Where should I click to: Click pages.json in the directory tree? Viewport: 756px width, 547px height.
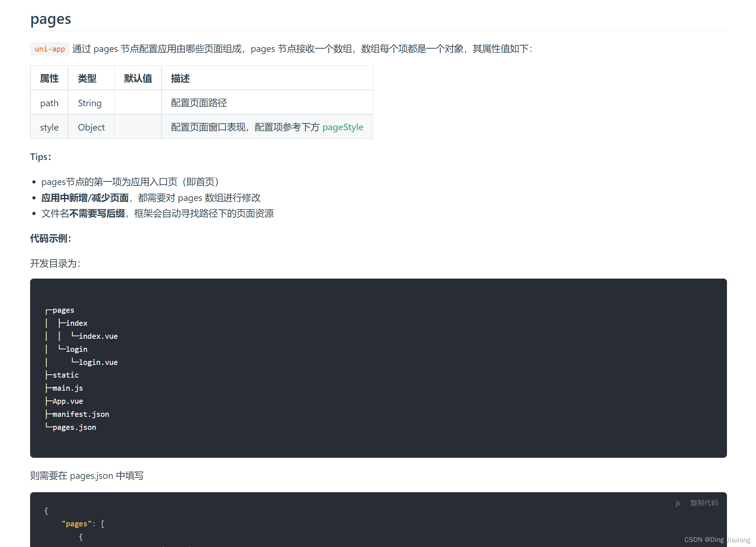coord(74,427)
